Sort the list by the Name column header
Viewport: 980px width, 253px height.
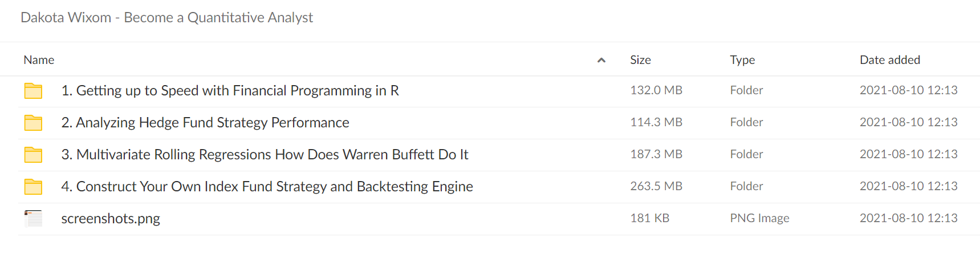[39, 60]
